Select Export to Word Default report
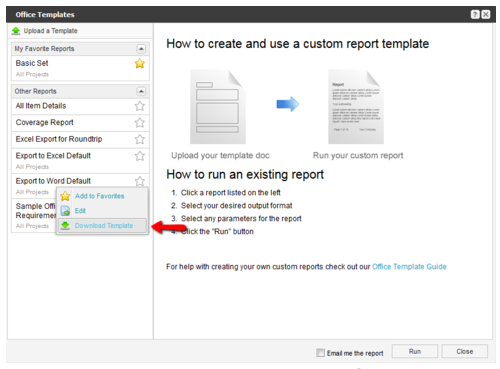 pyautogui.click(x=80, y=181)
